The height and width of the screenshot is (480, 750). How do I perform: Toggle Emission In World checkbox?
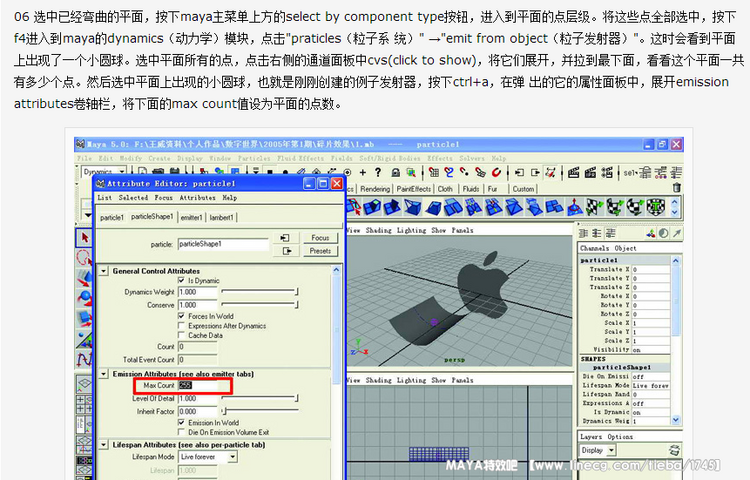[181, 423]
